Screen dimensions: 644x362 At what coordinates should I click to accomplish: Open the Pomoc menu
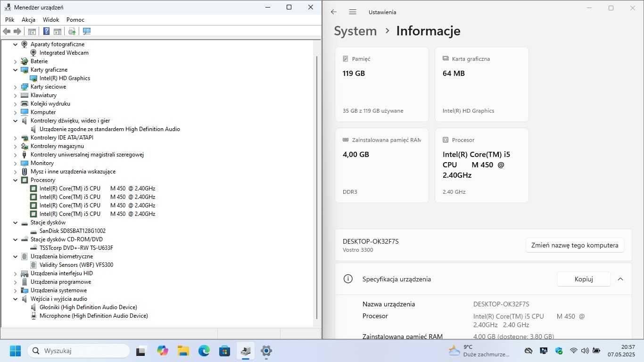(x=75, y=20)
